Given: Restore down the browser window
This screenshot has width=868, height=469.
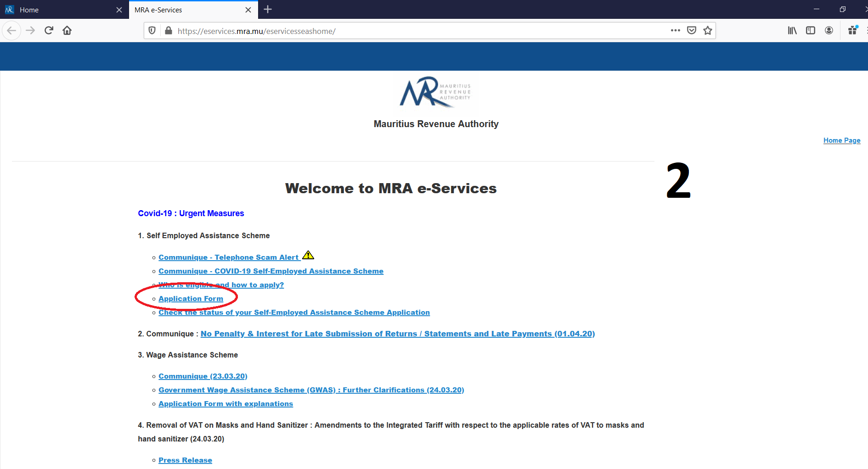Looking at the screenshot, I should (x=843, y=9).
